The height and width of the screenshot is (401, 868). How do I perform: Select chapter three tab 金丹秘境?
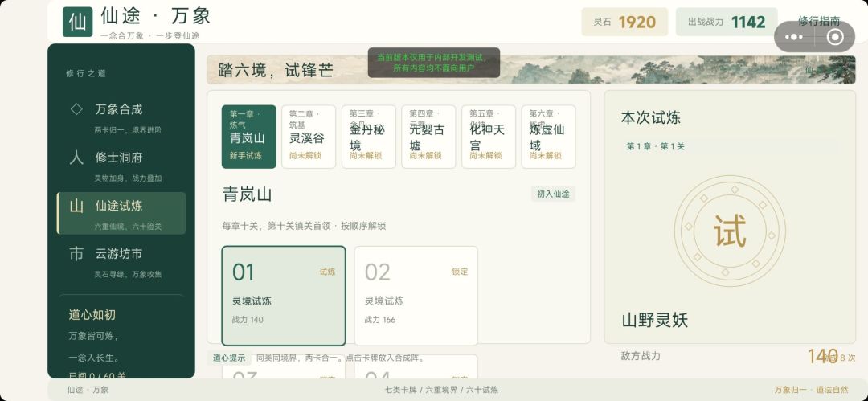click(368, 137)
